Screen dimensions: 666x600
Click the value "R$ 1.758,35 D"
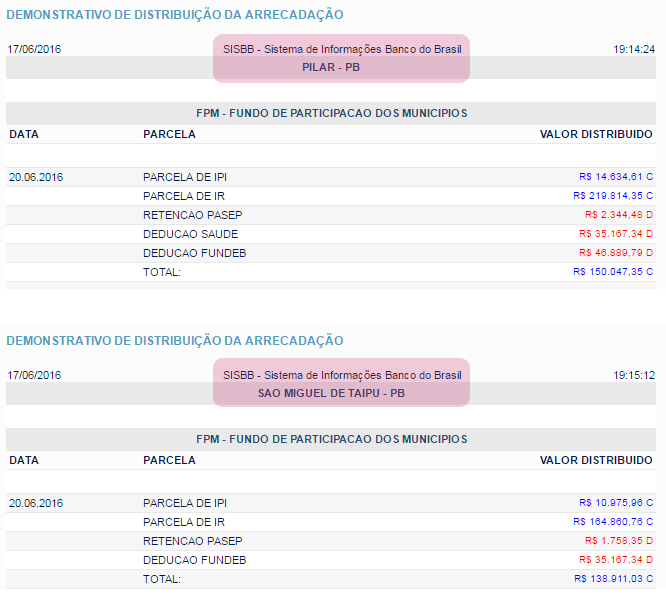(x=619, y=541)
